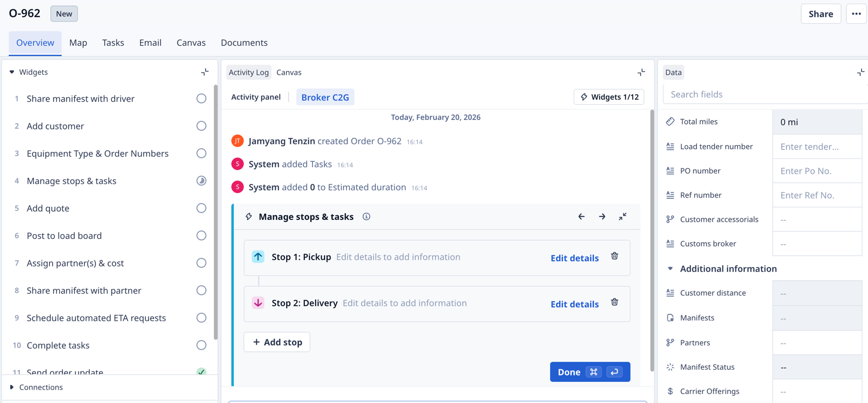Go to previous widget with left arrow
Viewport: 868px width, 403px height.
[x=581, y=217]
